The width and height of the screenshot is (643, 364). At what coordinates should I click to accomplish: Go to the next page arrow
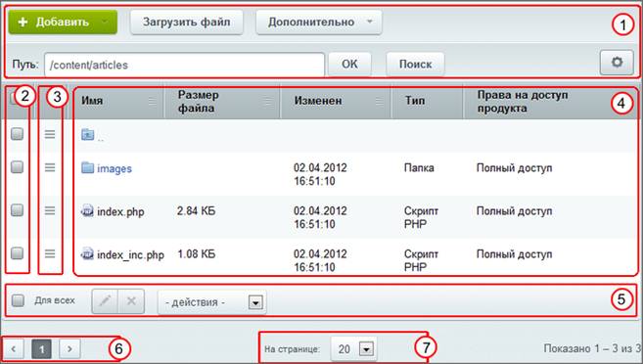(x=69, y=348)
